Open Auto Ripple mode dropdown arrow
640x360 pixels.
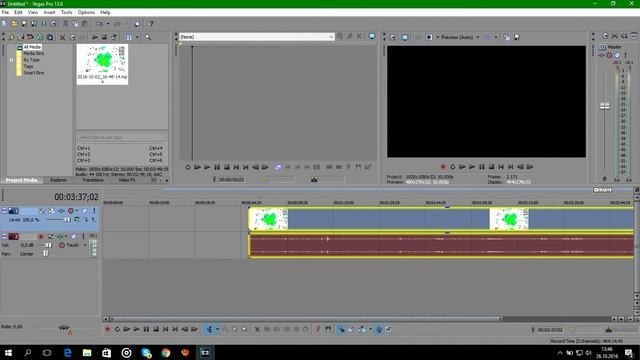[x=370, y=329]
